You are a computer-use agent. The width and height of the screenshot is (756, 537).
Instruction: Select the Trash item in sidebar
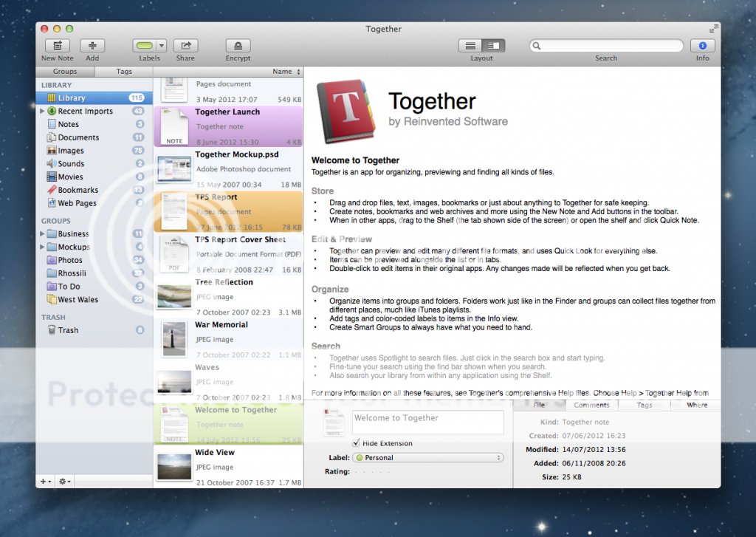[x=68, y=330]
